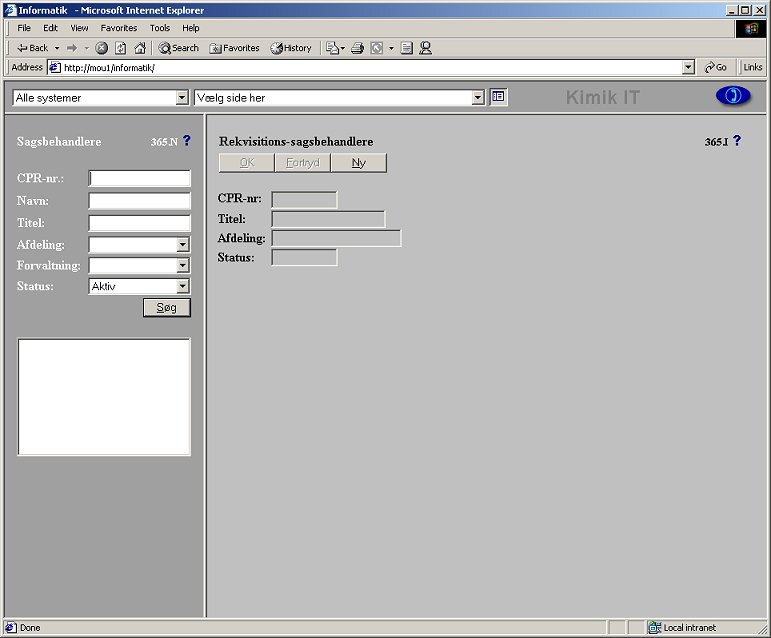Viewport: 771px width, 638px height.
Task: Go to the home page via Home icon
Action: (x=140, y=48)
